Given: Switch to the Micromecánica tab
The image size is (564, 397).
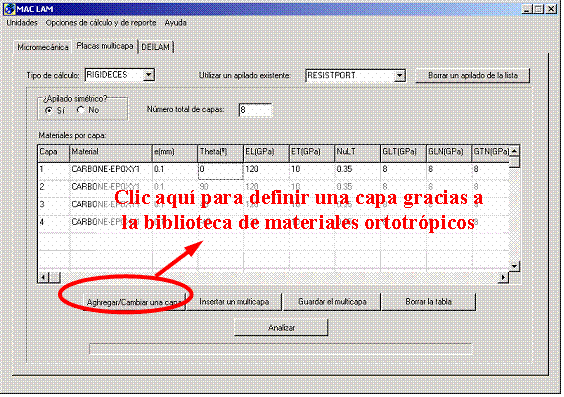Looking at the screenshot, I should [43, 47].
